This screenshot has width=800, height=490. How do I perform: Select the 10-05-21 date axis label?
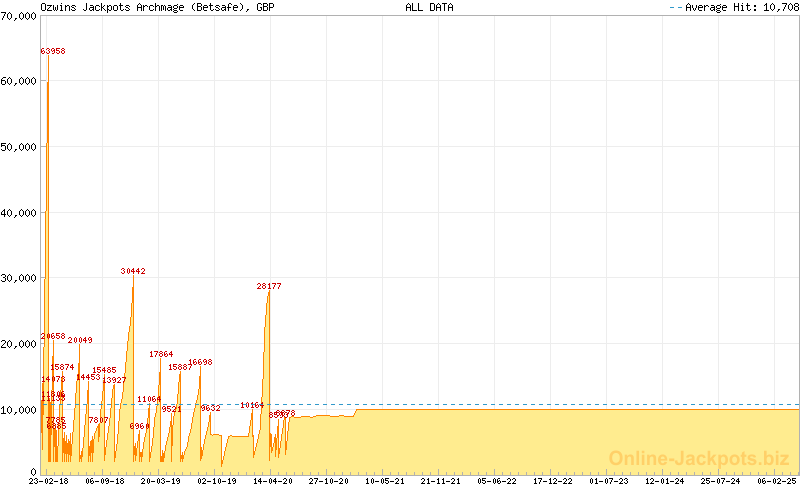[385, 481]
